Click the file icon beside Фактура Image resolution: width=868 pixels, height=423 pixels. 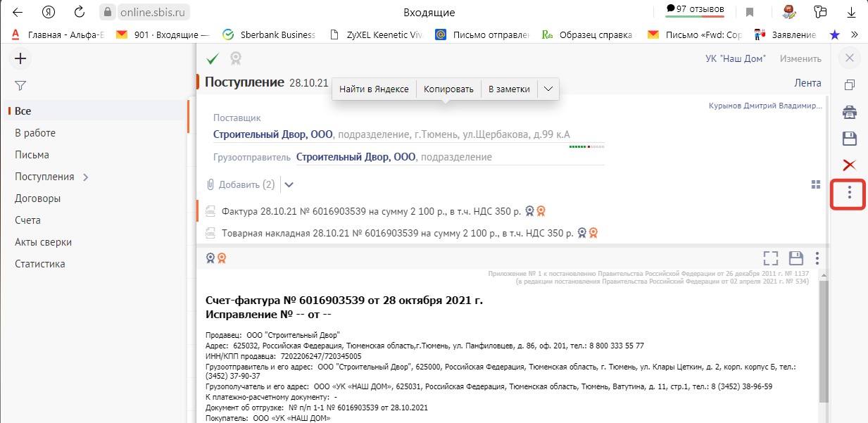[x=210, y=210]
